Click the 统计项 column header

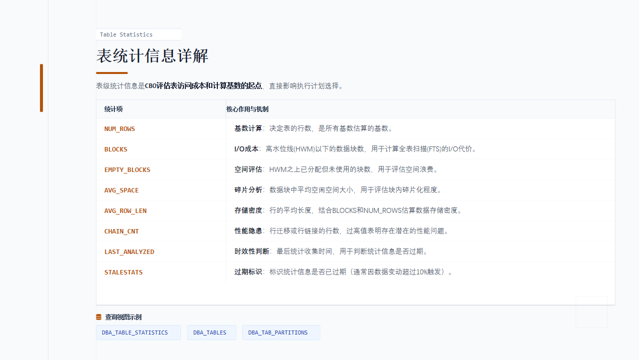click(x=113, y=109)
